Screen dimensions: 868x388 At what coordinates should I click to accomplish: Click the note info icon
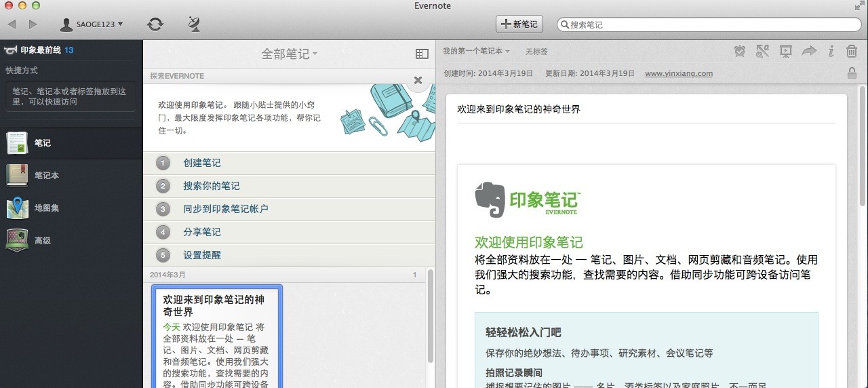831,51
